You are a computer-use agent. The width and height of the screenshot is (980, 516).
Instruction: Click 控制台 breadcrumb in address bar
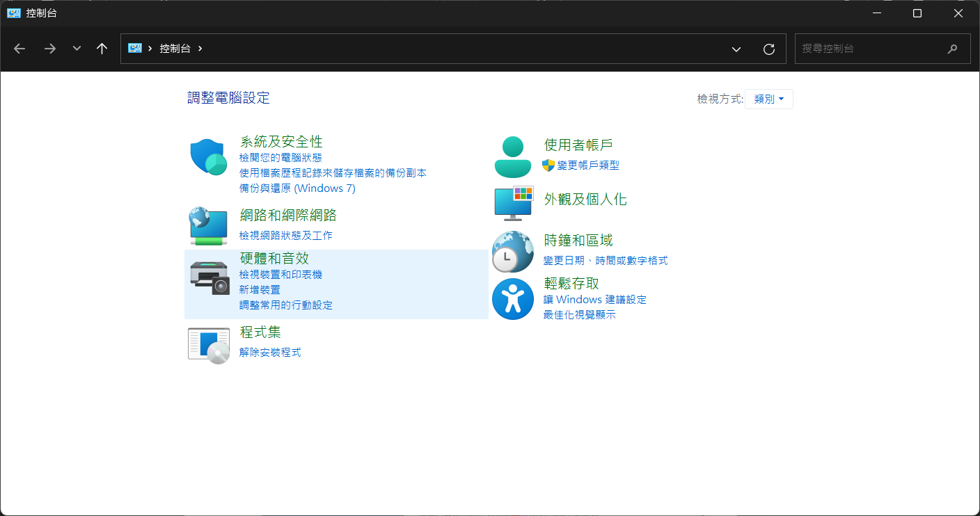click(175, 49)
